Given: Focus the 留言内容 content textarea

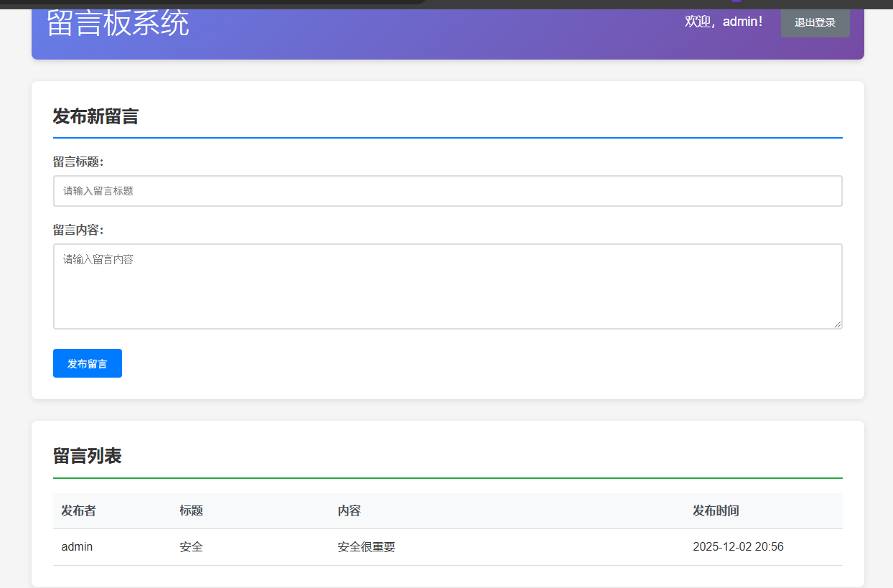Looking at the screenshot, I should [x=447, y=286].
